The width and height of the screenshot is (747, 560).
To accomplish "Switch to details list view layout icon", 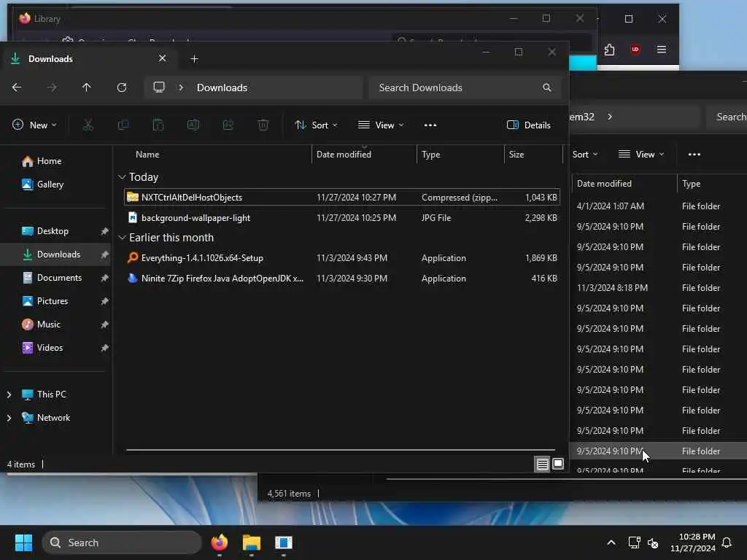I will 542,464.
